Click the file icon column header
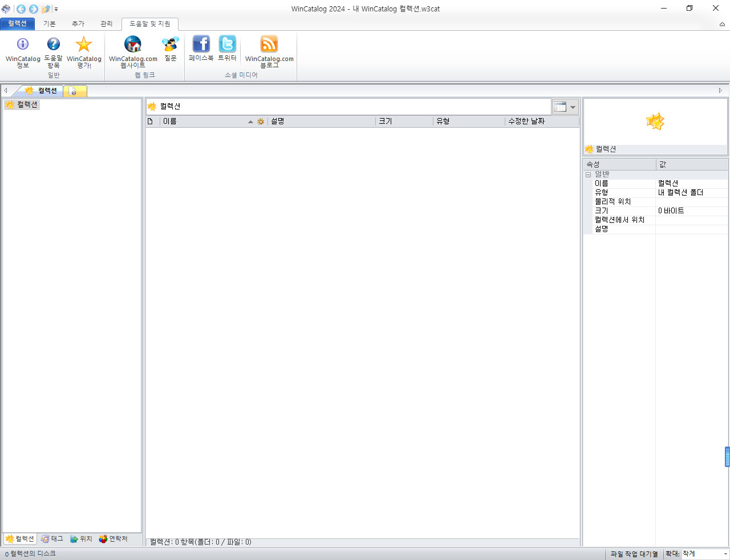Screen dimensions: 730x560 tap(151, 121)
